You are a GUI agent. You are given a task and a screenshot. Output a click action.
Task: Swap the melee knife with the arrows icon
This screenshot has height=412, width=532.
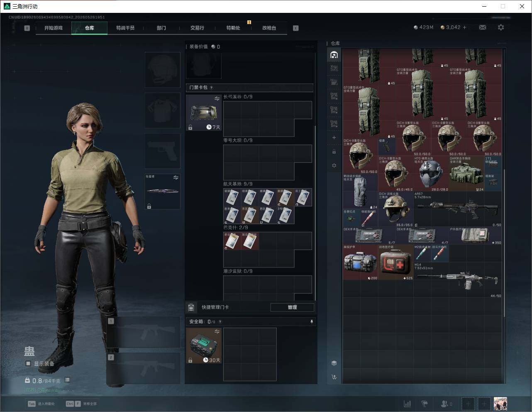[x=176, y=178]
